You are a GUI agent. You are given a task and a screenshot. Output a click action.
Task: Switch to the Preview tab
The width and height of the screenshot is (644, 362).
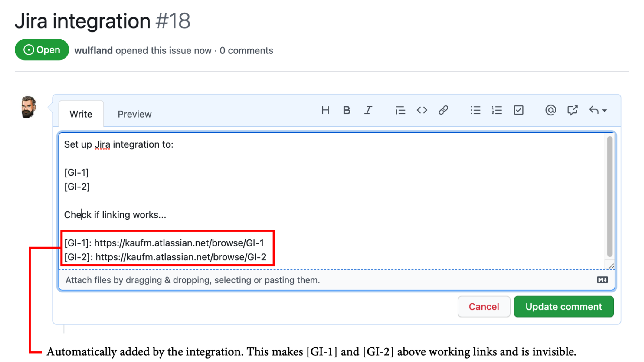click(135, 114)
